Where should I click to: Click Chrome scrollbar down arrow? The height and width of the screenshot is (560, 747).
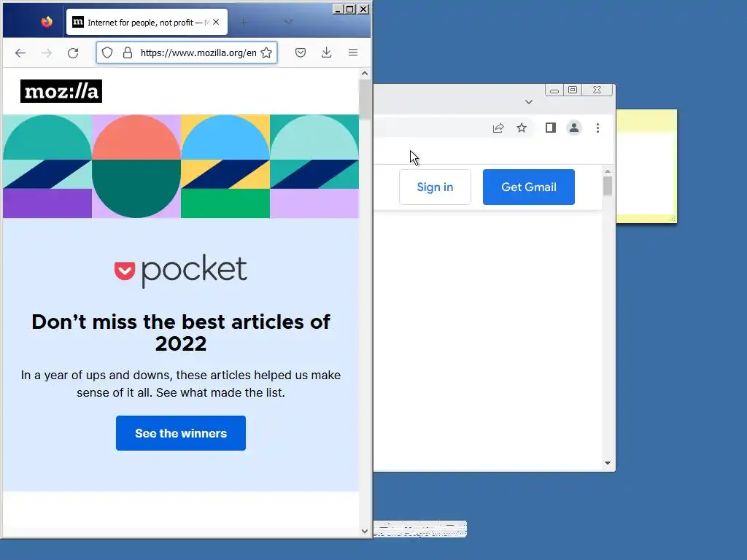[x=608, y=463]
